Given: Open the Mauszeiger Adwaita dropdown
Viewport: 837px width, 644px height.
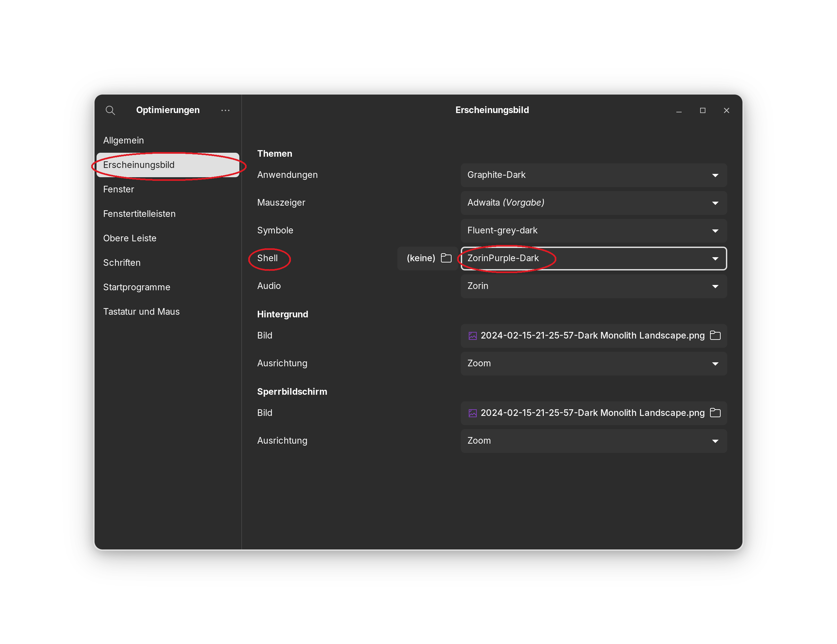Looking at the screenshot, I should point(593,203).
